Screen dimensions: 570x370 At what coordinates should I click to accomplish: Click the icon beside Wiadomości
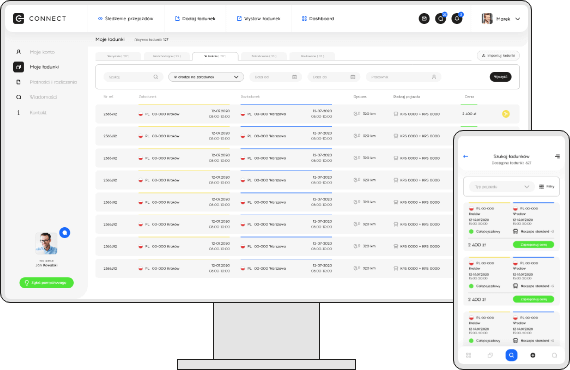coord(19,97)
